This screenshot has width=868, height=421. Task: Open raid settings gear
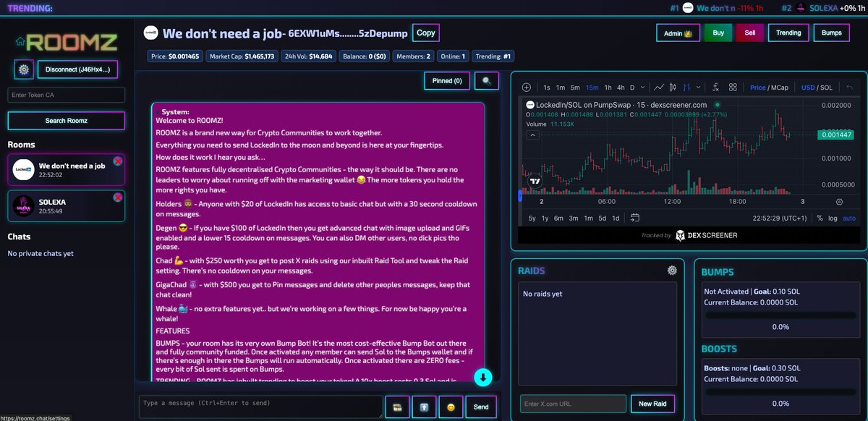click(x=672, y=271)
